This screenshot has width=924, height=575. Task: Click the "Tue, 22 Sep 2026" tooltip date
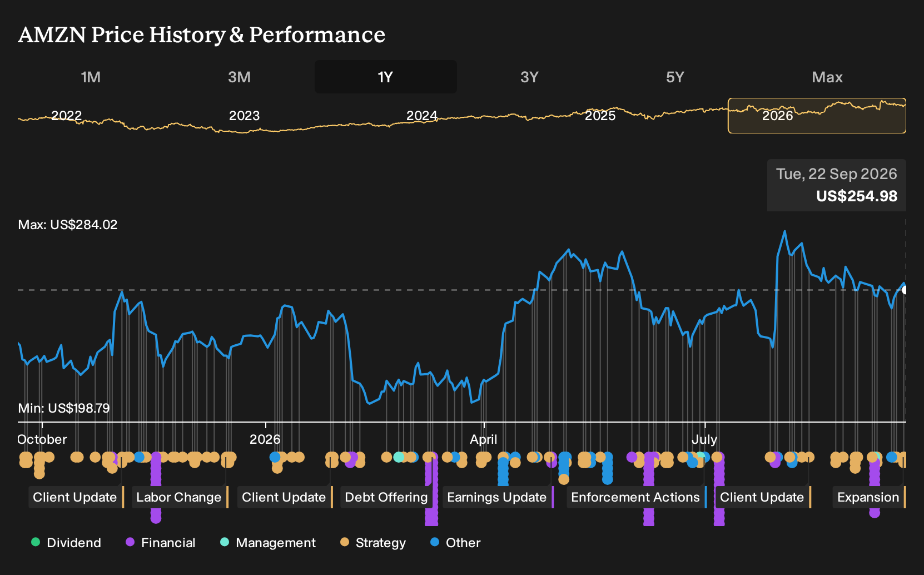click(836, 174)
